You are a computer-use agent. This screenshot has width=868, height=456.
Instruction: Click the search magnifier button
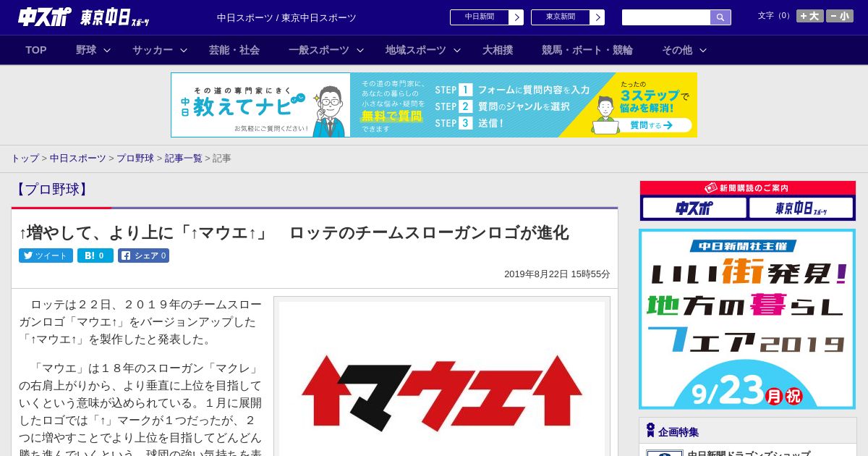coord(720,17)
